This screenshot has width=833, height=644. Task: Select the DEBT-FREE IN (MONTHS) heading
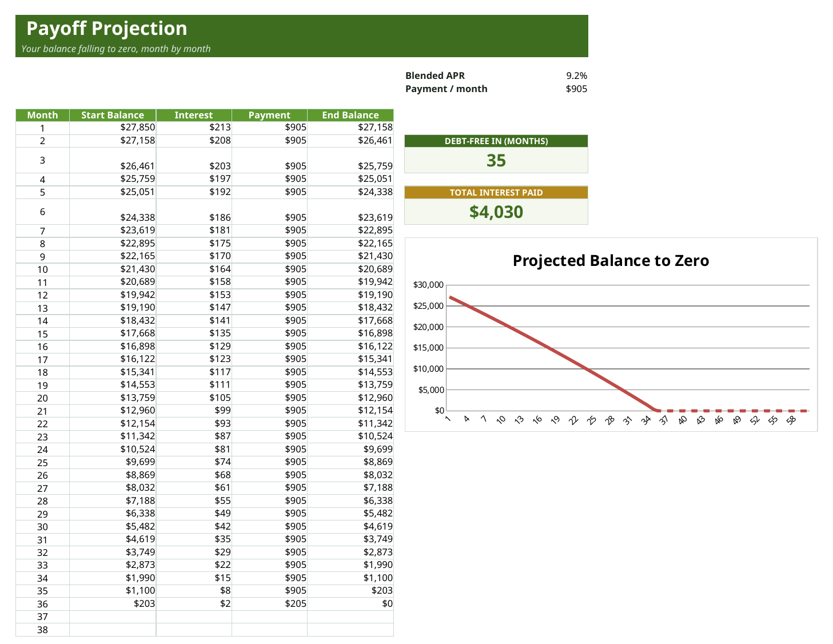pyautogui.click(x=496, y=141)
